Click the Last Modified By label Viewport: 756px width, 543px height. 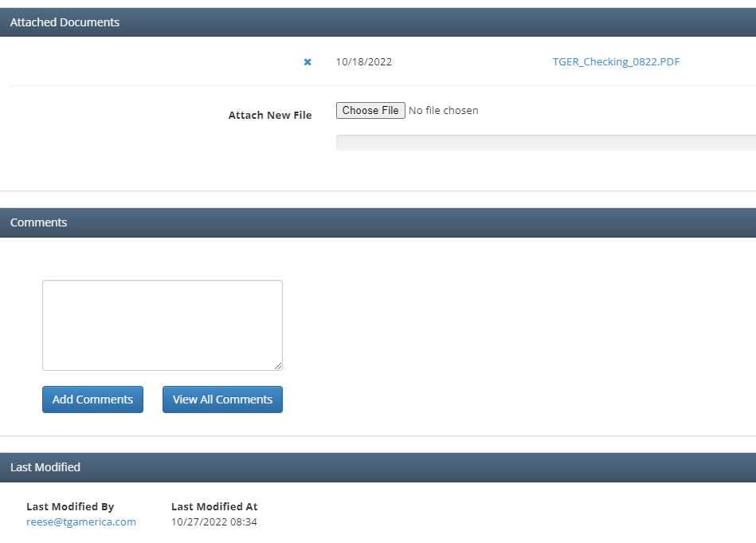(x=70, y=506)
